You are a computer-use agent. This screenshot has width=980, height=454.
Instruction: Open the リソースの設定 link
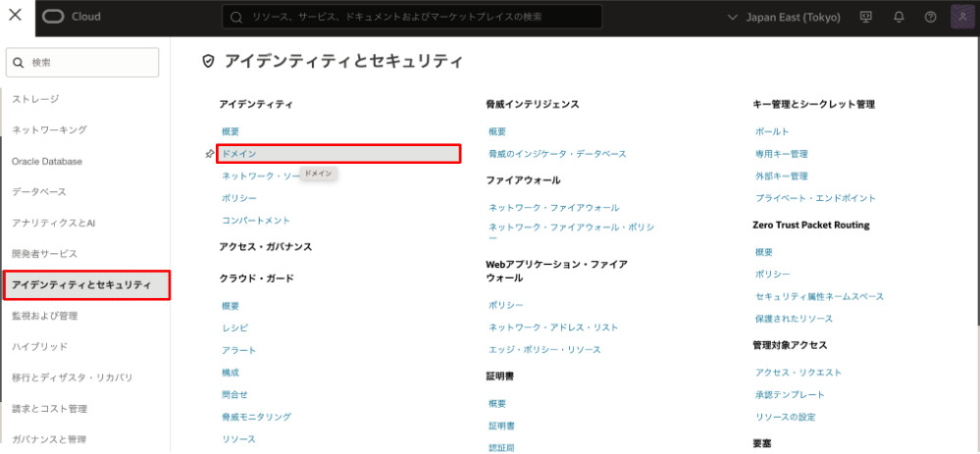785,417
